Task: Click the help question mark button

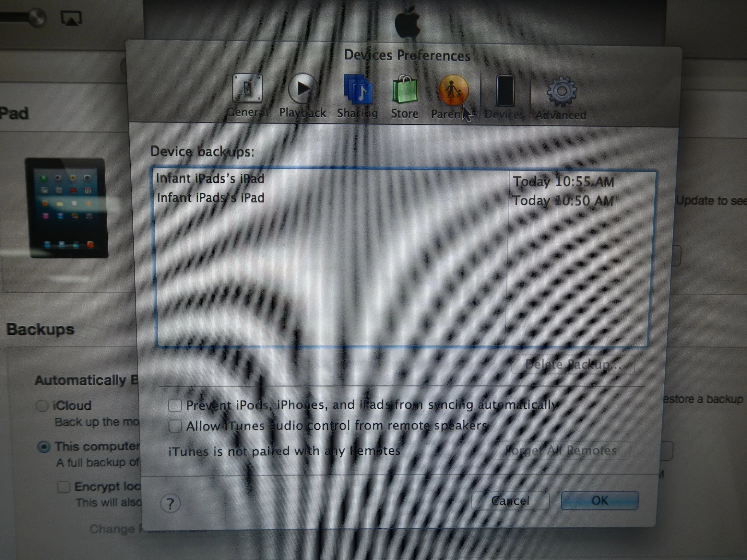Action: [170, 504]
